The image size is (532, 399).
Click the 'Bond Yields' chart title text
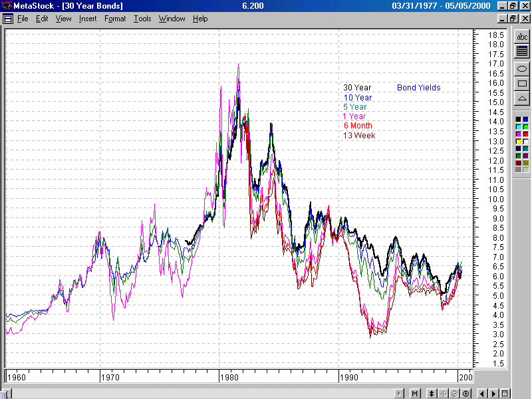click(419, 88)
